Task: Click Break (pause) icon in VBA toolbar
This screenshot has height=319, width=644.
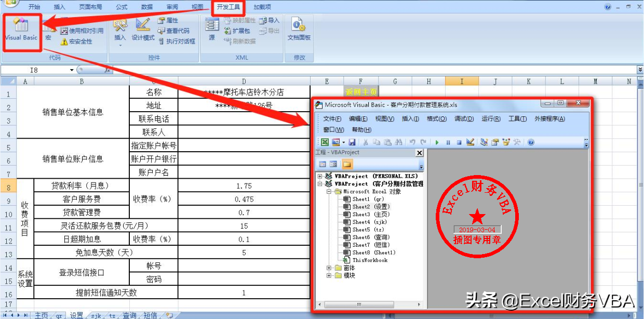Action: click(x=448, y=142)
